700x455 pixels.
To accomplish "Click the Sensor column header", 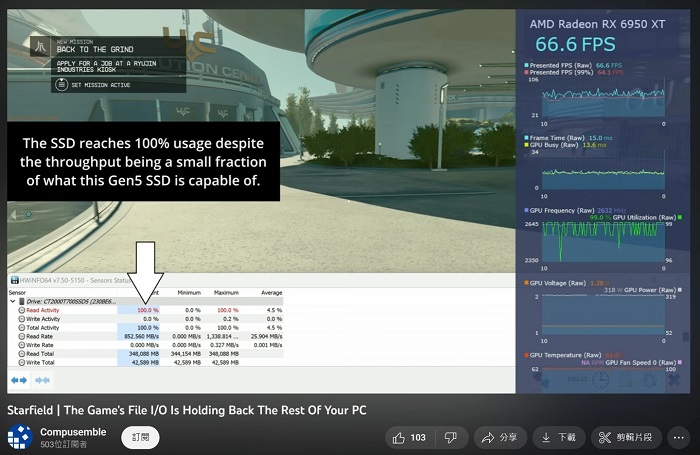I will [x=17, y=292].
